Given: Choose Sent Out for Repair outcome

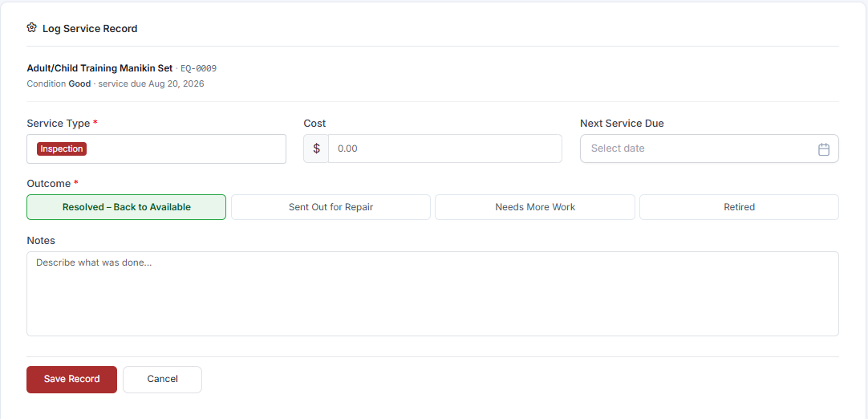Looking at the screenshot, I should coord(331,207).
